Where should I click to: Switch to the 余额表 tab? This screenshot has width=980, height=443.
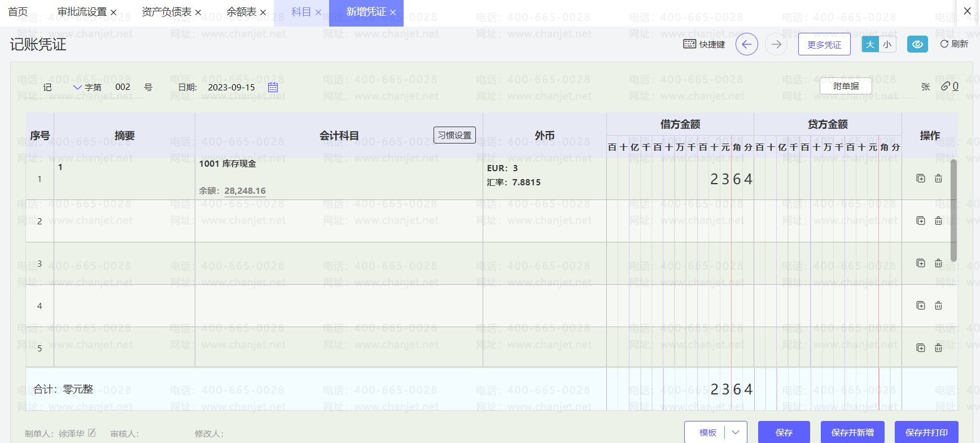point(241,12)
